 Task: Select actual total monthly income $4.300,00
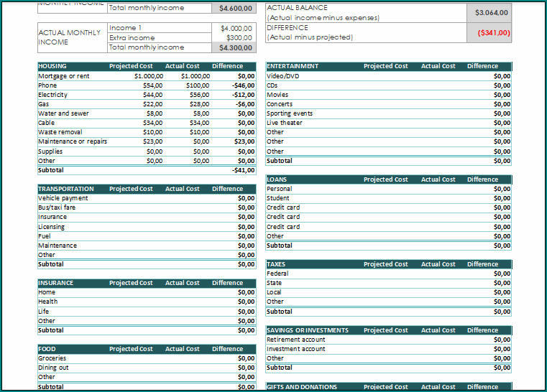point(236,47)
